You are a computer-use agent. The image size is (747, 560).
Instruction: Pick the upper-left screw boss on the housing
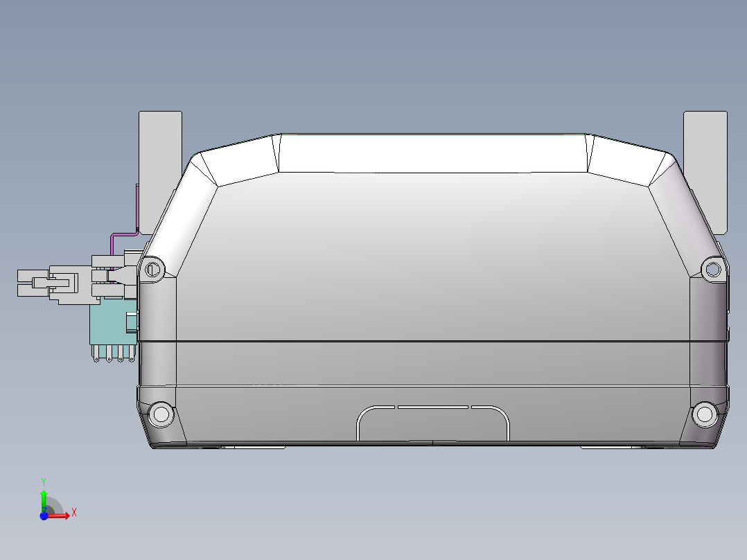coord(152,270)
